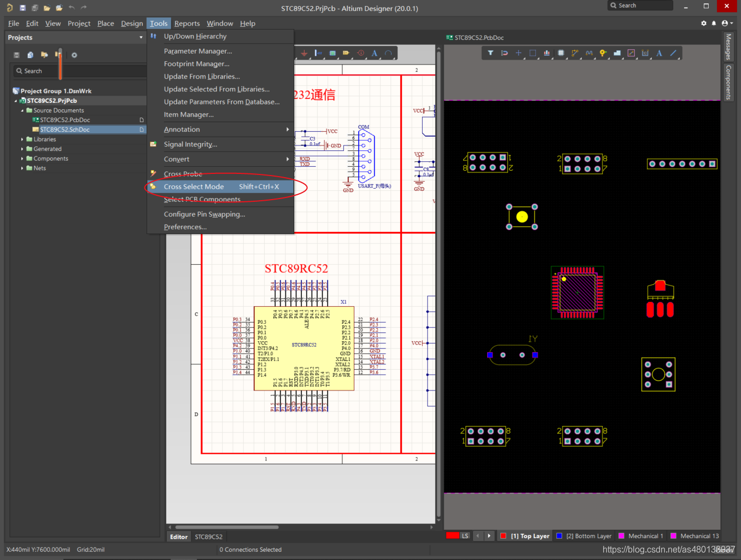Image resolution: width=741 pixels, height=560 pixels.
Task: Expand the Components folder
Action: click(x=22, y=159)
